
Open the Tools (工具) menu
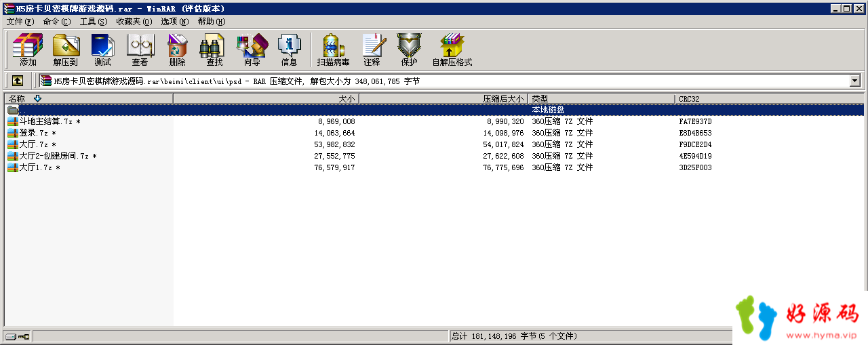coord(94,22)
